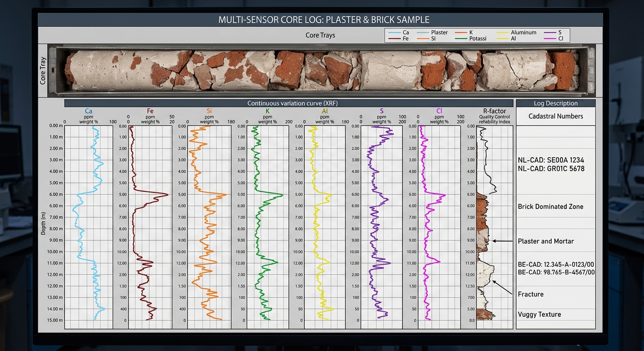Click the 'Brick Dominated Zone' description
The width and height of the screenshot is (644, 351).
coord(551,207)
